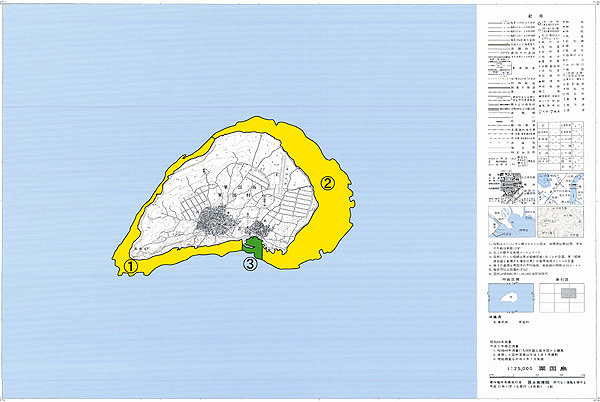Click the circled number 3 marker
Viewport: 600px width, 402px height.
251,265
